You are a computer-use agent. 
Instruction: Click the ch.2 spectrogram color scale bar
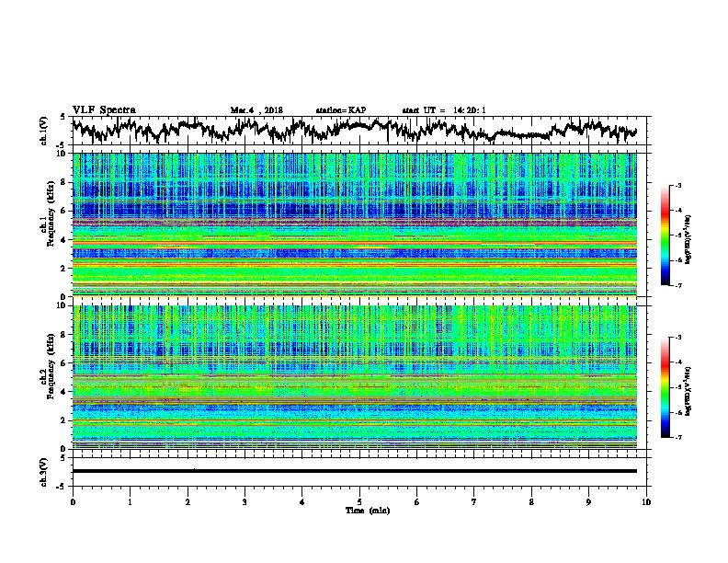[665, 387]
